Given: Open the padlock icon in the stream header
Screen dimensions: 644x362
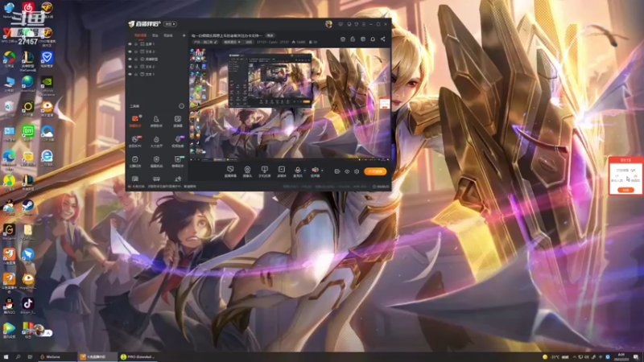Looking at the screenshot, I should 353,39.
